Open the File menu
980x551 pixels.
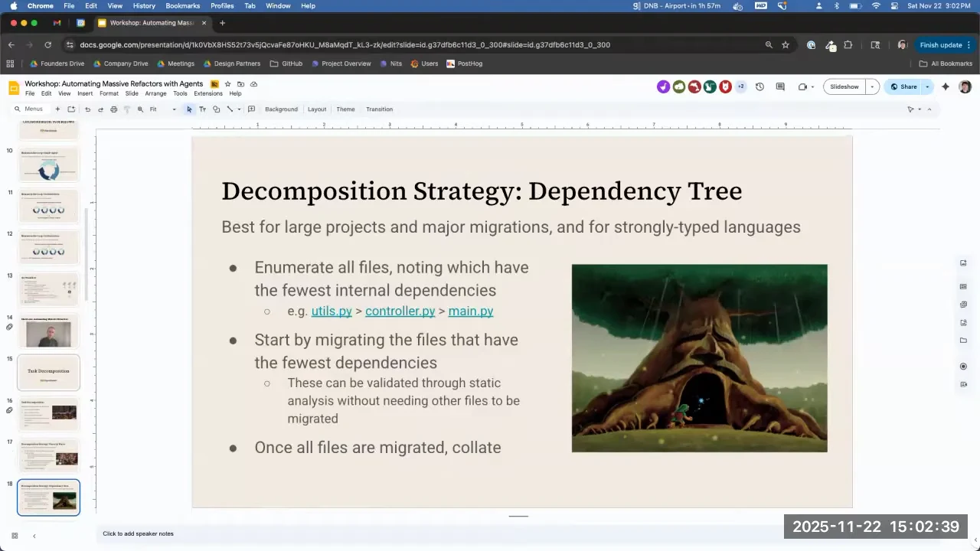[x=30, y=93]
